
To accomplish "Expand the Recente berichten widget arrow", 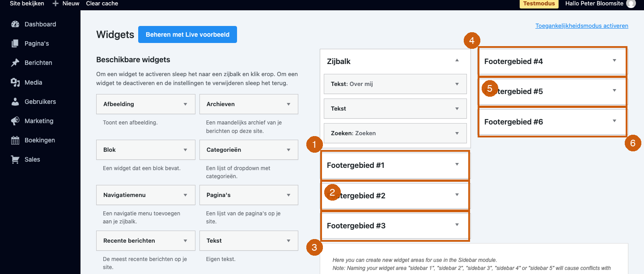I will click(185, 240).
